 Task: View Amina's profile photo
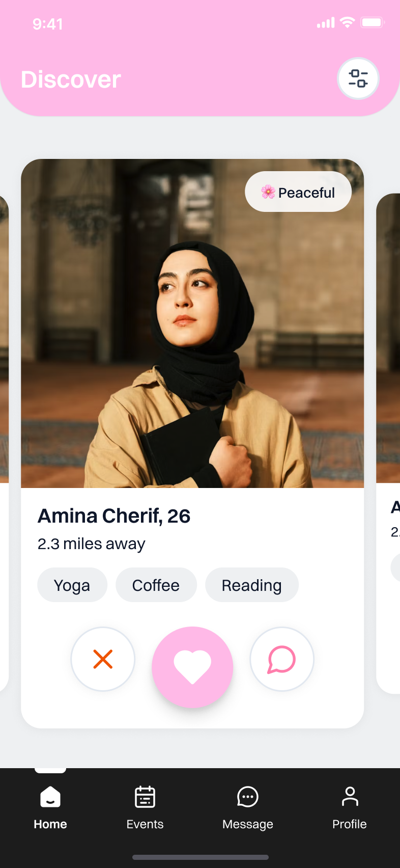click(x=192, y=326)
